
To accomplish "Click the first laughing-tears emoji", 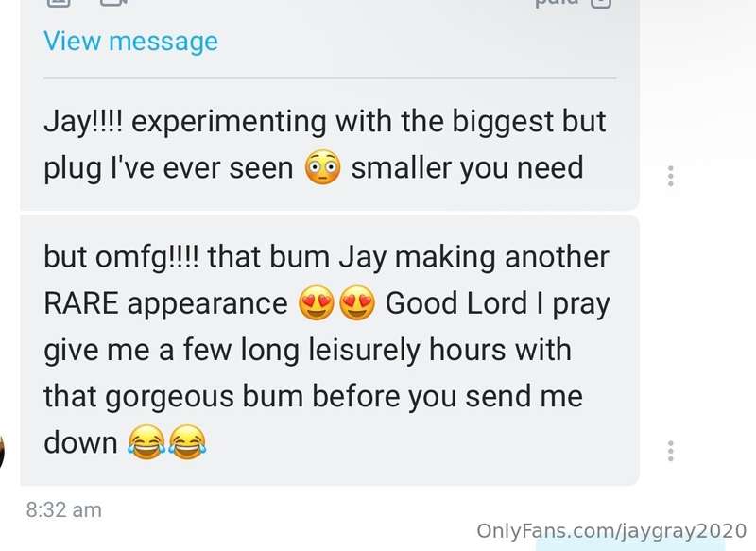I will [x=146, y=442].
